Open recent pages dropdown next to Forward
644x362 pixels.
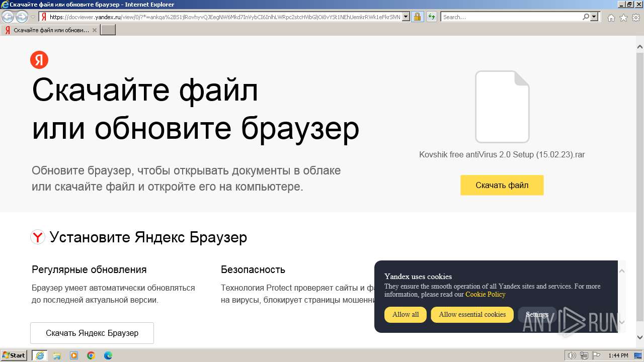33,17
